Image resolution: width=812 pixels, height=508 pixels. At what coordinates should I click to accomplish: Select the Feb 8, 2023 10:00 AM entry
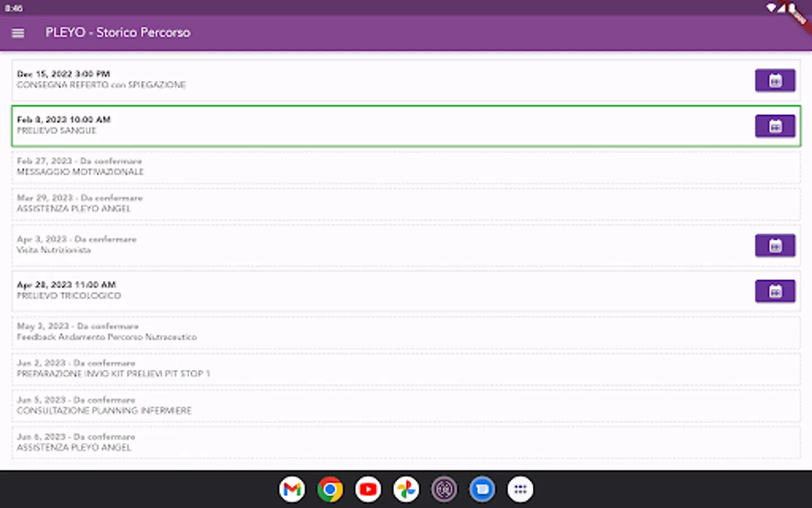point(406,126)
